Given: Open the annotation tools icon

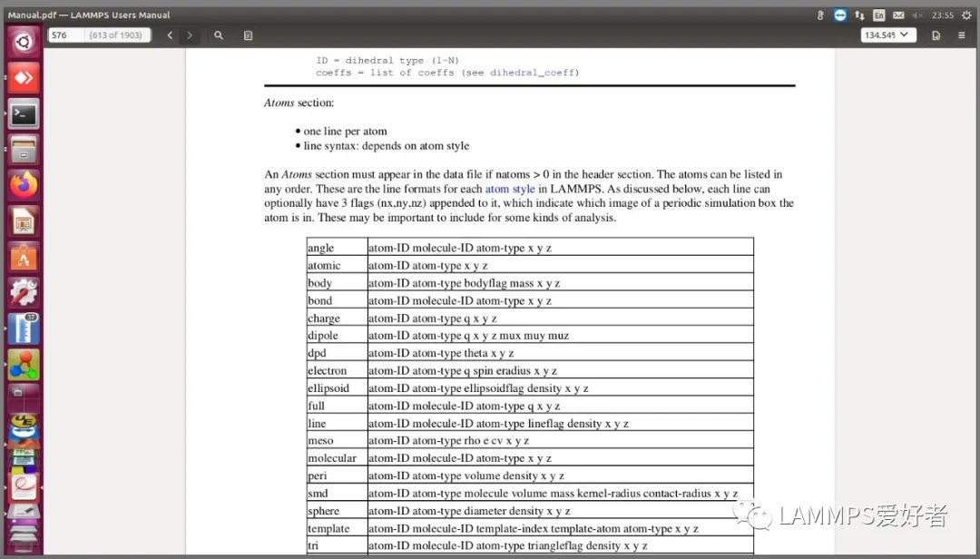Looking at the screenshot, I should (247, 35).
